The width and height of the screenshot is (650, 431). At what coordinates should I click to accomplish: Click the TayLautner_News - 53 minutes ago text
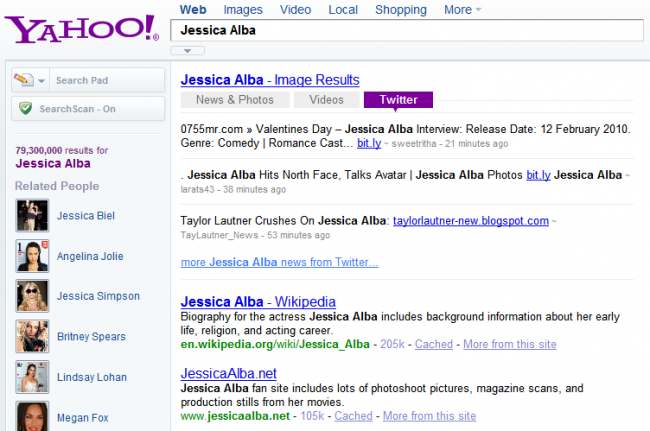[x=255, y=235]
